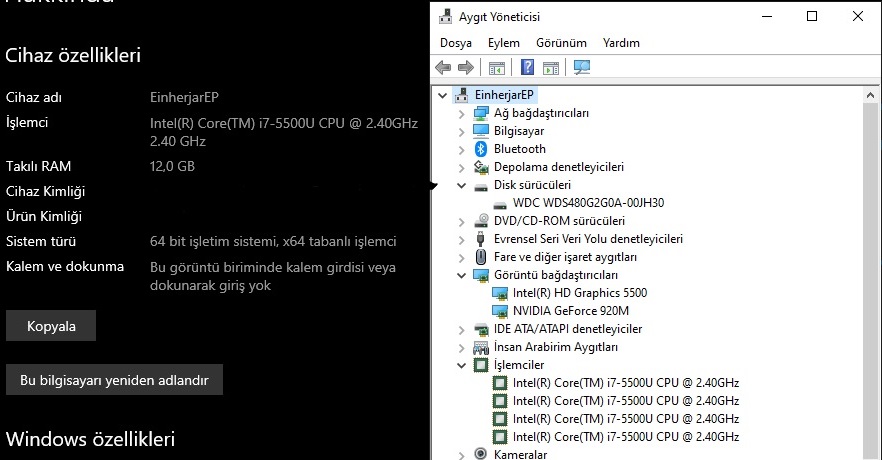Viewport: 882px width, 460px height.
Task: Expand IDE ATA/ATAPI denetleyiciler node
Action: coord(461,330)
